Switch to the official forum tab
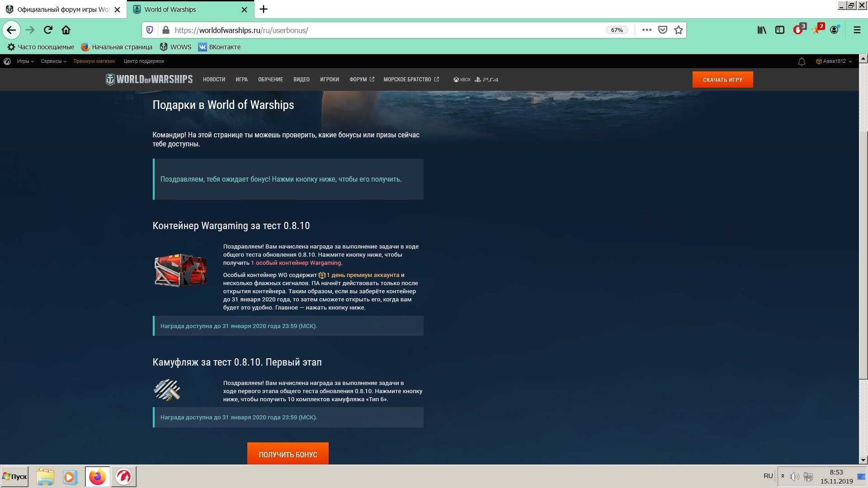The width and height of the screenshot is (868, 488). [63, 9]
